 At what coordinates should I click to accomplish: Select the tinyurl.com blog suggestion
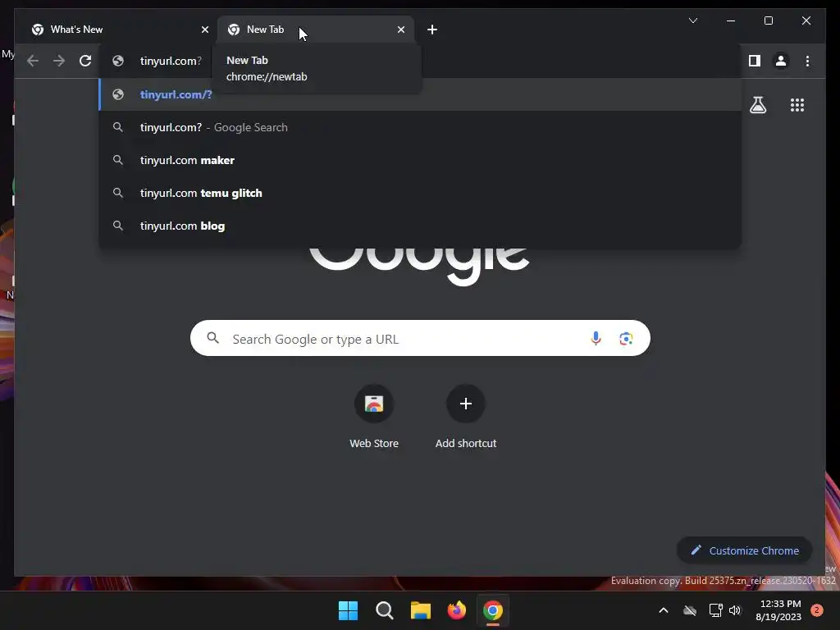421,226
